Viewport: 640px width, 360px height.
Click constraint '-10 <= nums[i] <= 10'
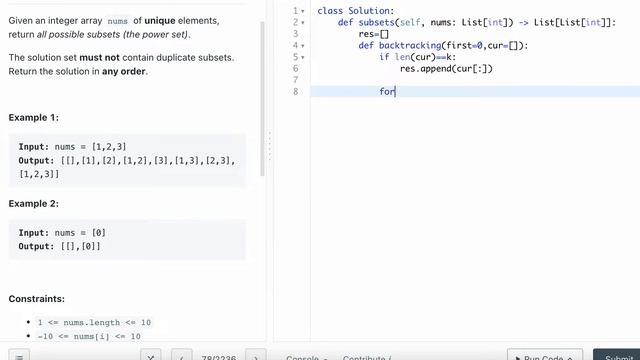click(x=89, y=336)
